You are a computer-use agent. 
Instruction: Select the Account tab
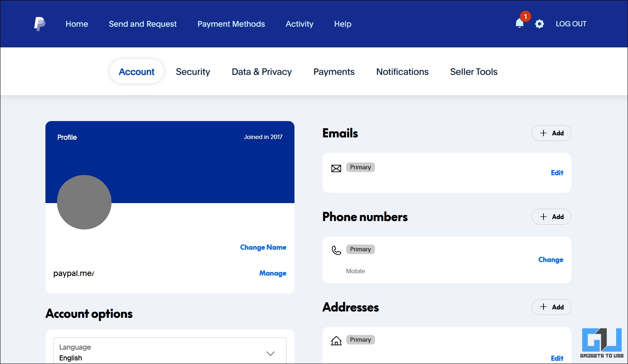137,72
